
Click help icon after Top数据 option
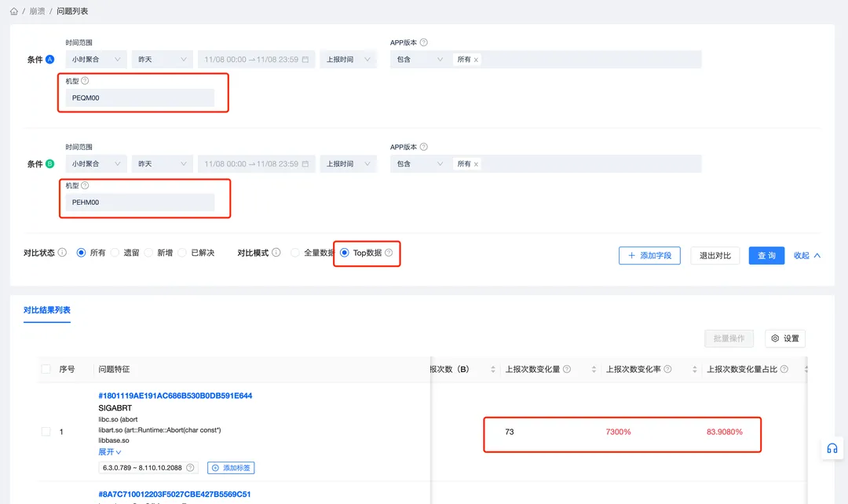389,253
